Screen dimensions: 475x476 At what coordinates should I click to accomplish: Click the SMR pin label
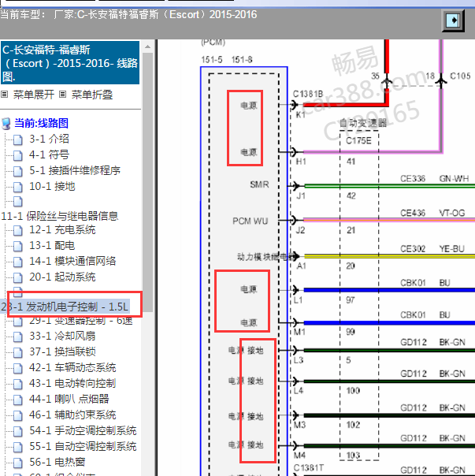point(259,184)
